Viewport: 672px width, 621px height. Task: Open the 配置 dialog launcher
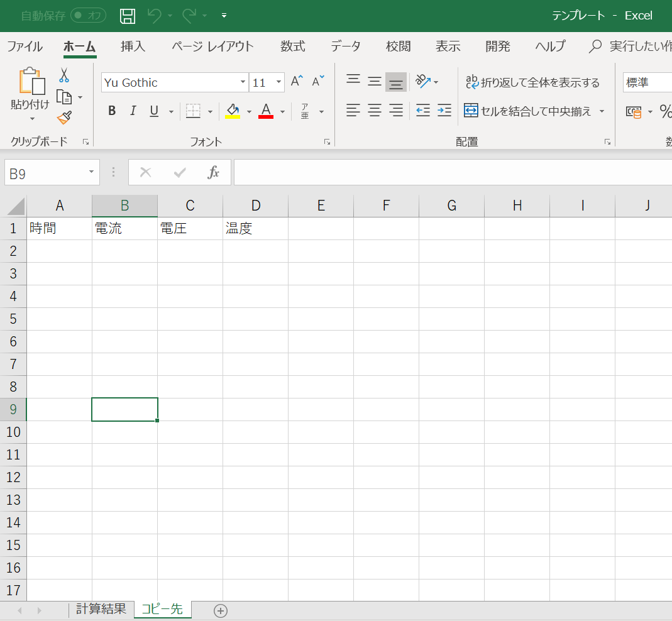607,142
